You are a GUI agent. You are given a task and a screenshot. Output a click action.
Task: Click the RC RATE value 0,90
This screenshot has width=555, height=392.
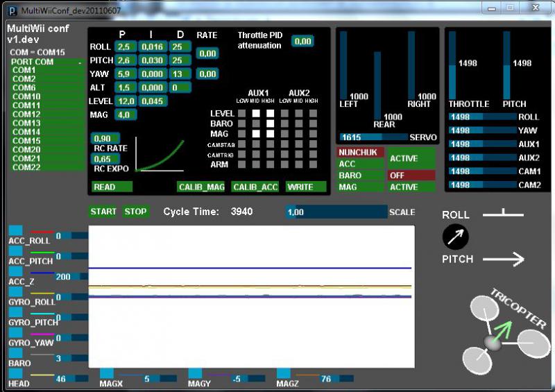[105, 139]
